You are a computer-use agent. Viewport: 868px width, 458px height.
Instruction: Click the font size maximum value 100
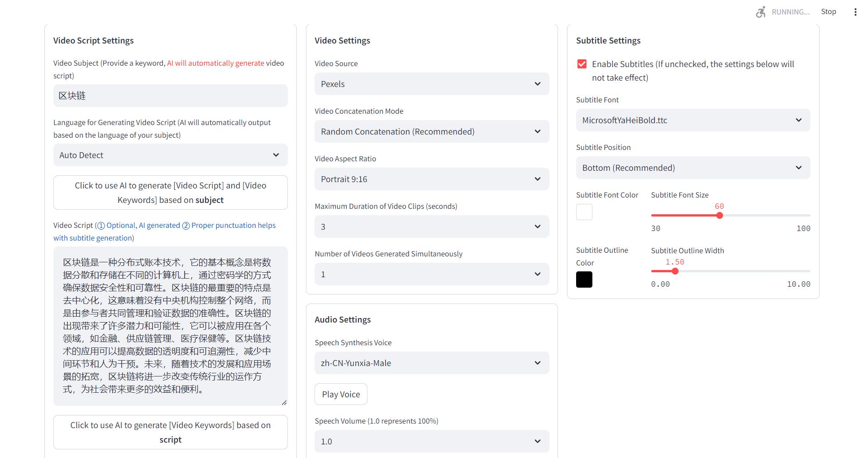click(803, 228)
